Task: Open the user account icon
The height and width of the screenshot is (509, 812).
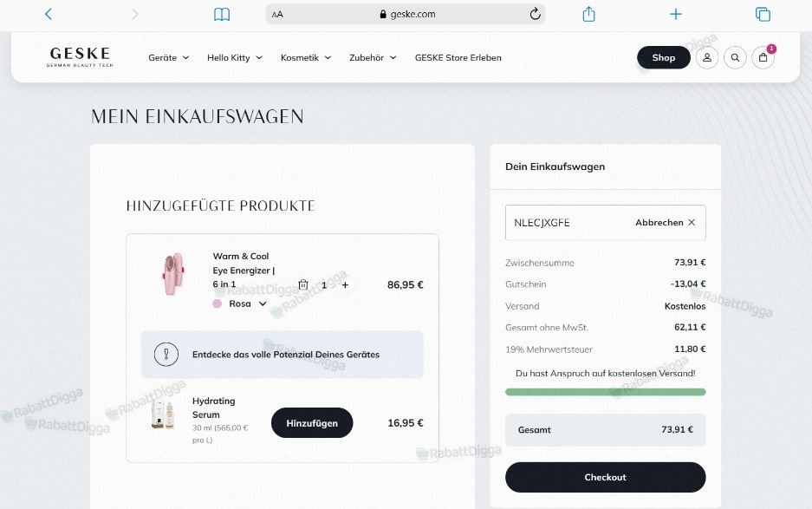Action: click(707, 58)
